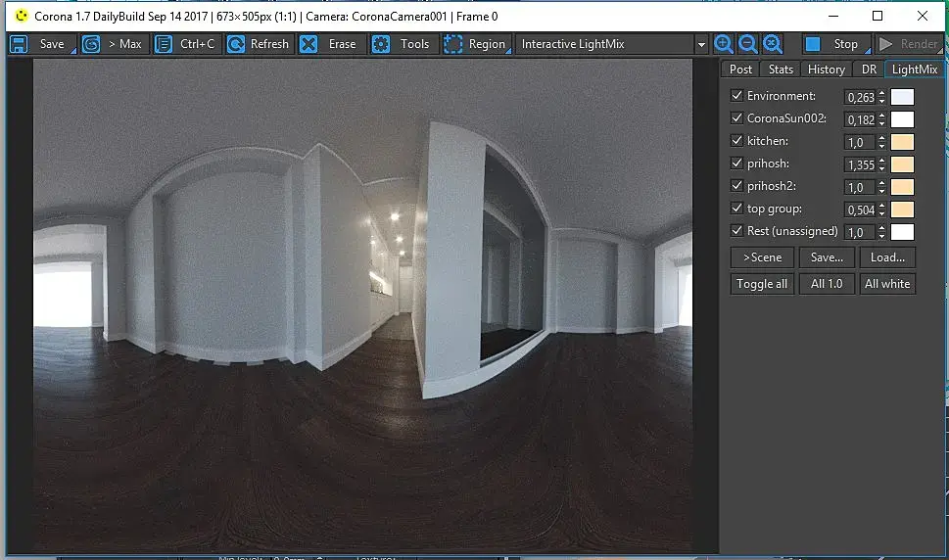Click the CoronaSun002 intensity field 0,182
This screenshot has height=560, width=949.
pos(860,119)
